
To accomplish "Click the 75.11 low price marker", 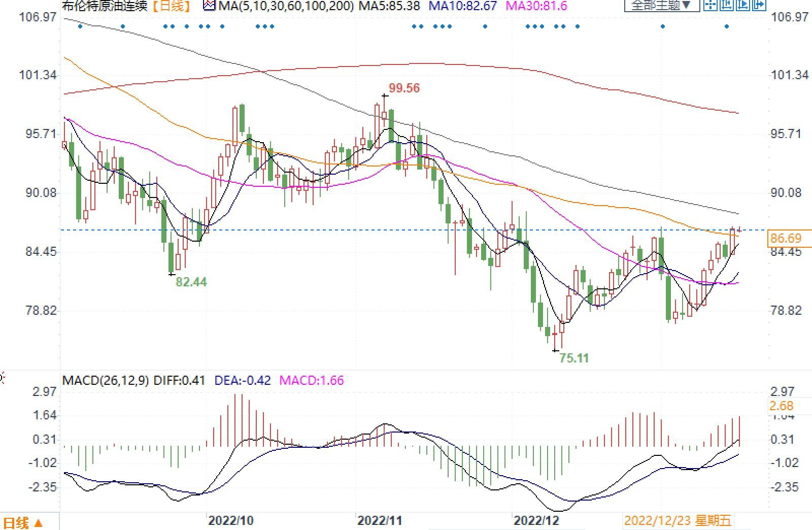I will [x=574, y=358].
